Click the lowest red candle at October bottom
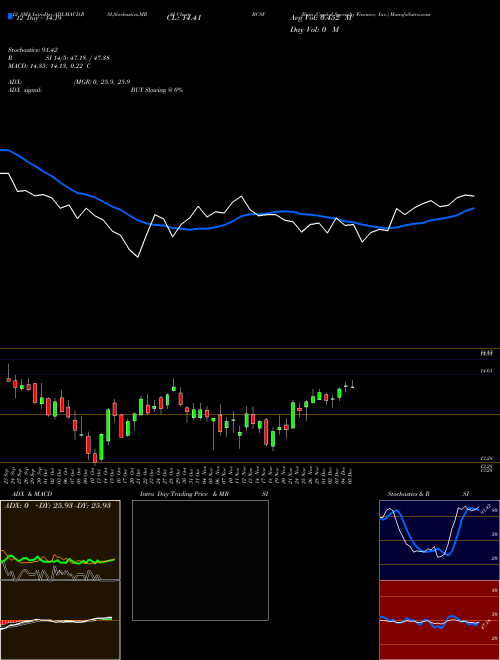 [95, 458]
